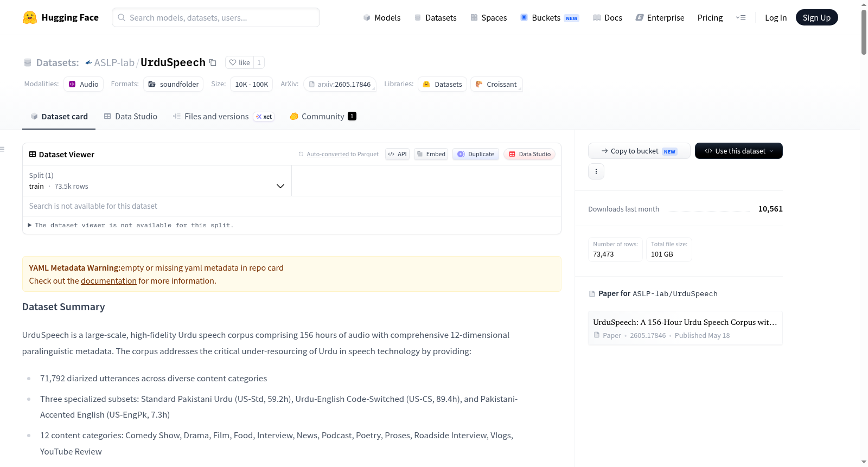Open the documentation link in the YAML warning
The image size is (868, 467).
[108, 281]
